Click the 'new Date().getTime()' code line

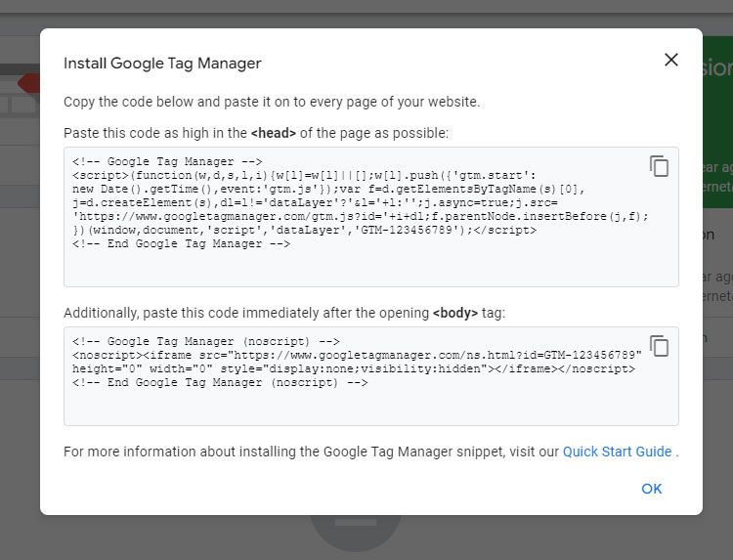pos(328,189)
